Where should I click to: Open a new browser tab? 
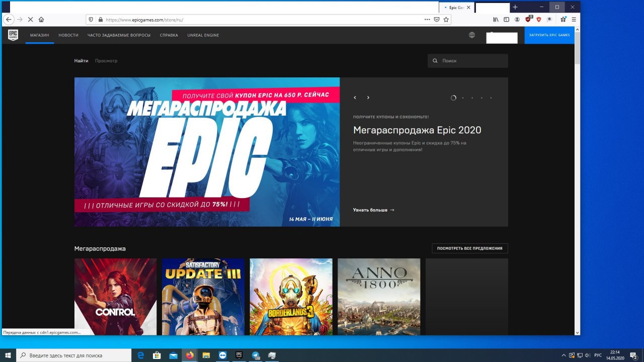pos(515,8)
